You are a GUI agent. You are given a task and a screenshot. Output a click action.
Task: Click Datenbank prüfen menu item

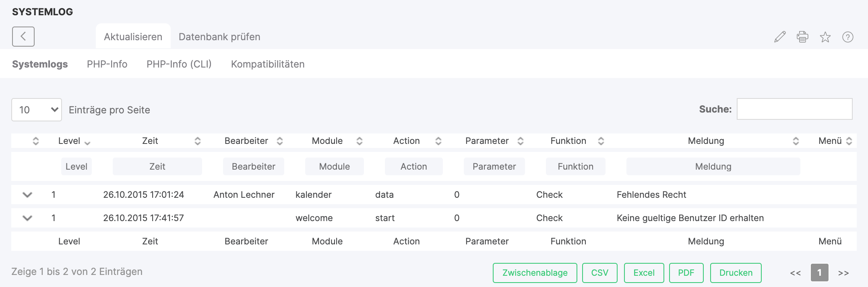coord(219,37)
